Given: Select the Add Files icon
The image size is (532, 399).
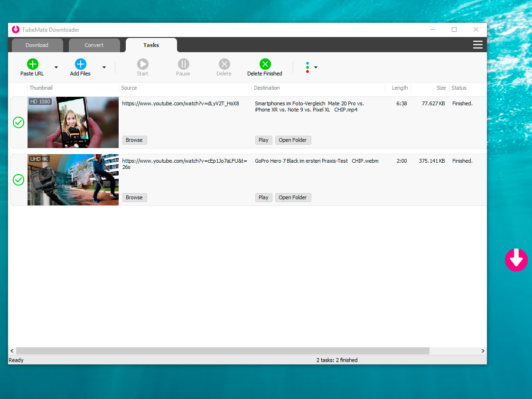Looking at the screenshot, I should tap(80, 63).
